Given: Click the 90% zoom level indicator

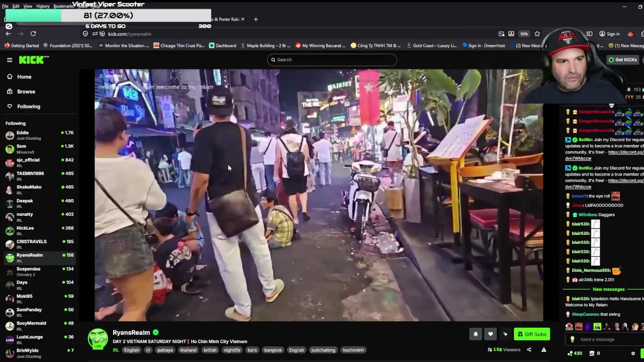Looking at the screenshot, I should (x=524, y=34).
